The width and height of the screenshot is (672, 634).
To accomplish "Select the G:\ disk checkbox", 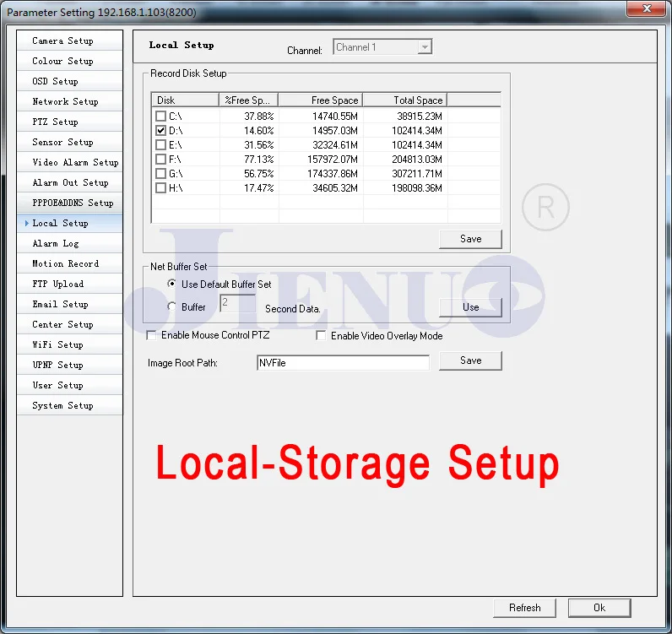I will tap(160, 174).
